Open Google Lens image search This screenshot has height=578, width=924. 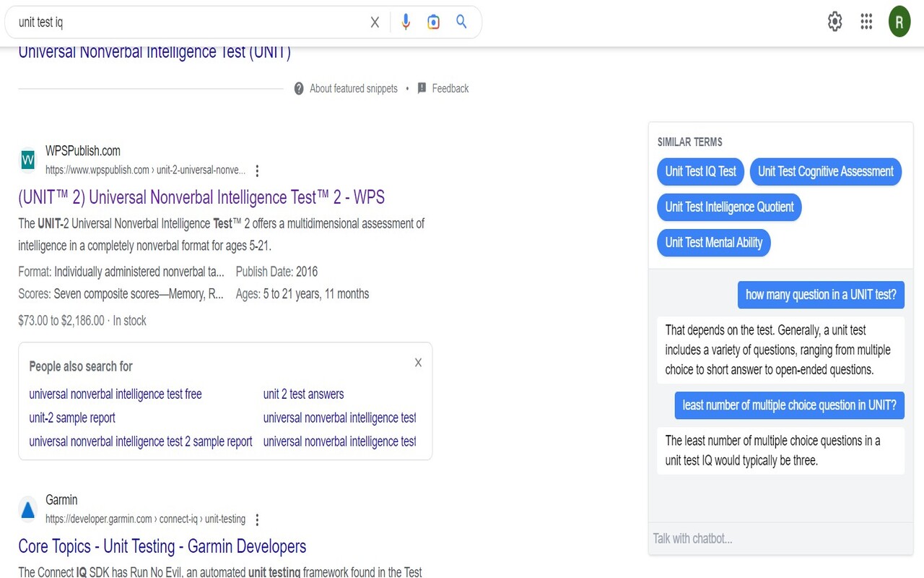tap(433, 22)
